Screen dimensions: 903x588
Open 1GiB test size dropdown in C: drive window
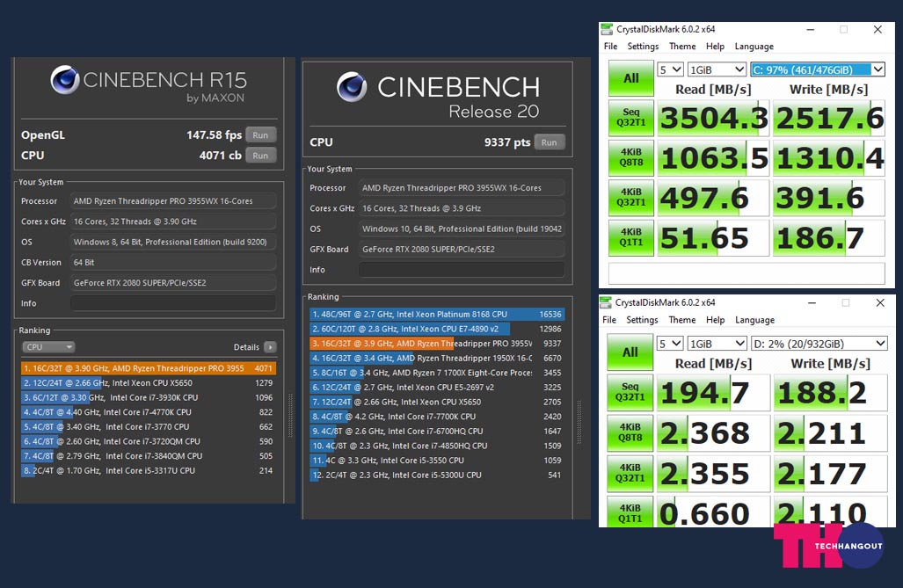tap(717, 69)
